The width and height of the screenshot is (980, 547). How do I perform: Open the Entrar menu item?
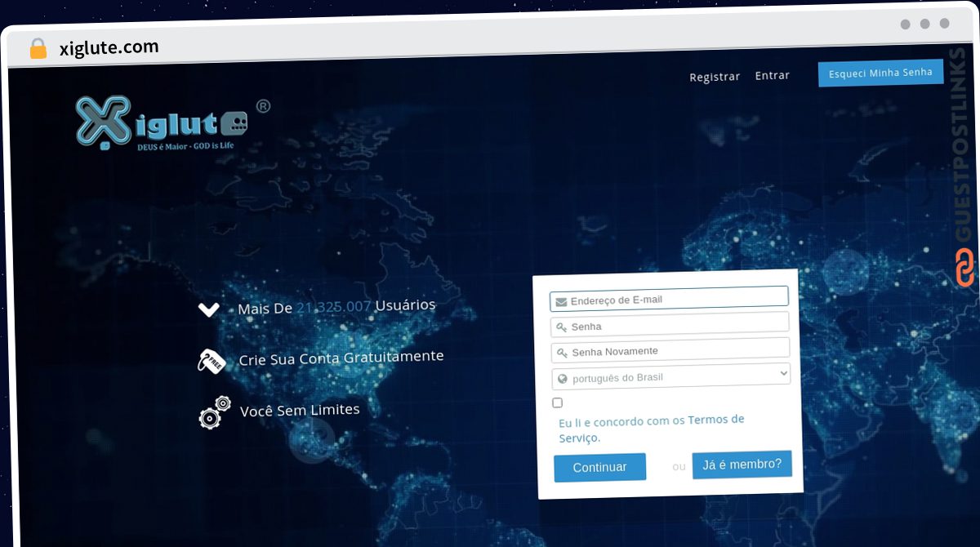pos(773,75)
